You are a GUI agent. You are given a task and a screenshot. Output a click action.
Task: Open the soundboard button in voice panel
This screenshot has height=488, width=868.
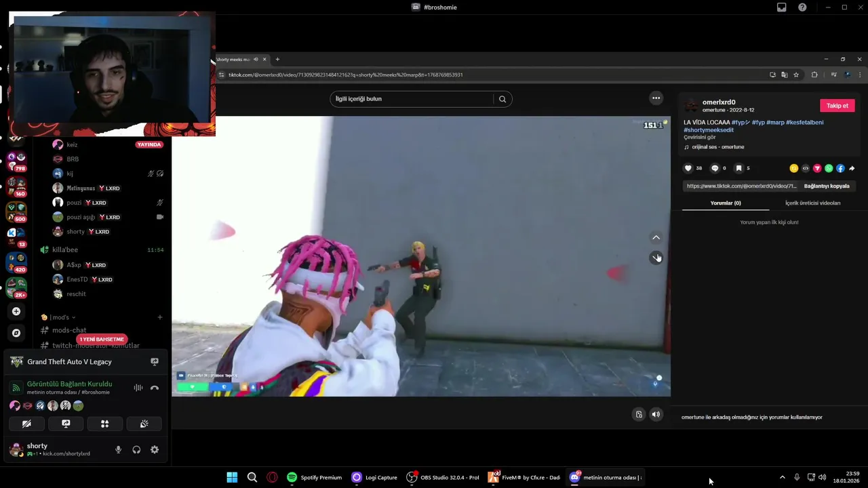144,424
